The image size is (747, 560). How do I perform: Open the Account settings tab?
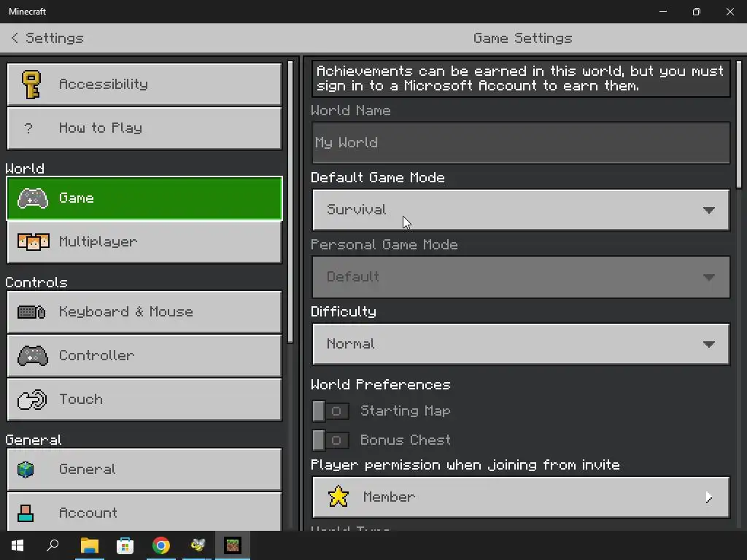click(144, 512)
